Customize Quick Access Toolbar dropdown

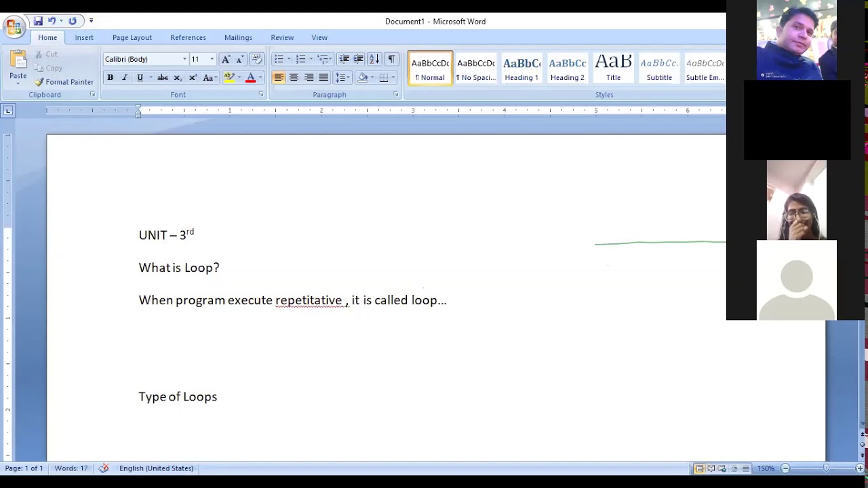(x=91, y=21)
